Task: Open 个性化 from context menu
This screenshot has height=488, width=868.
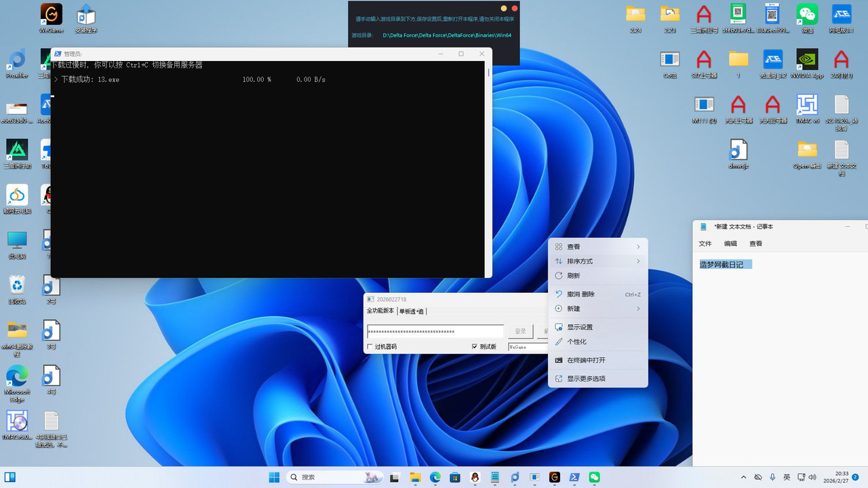Action: pos(597,342)
